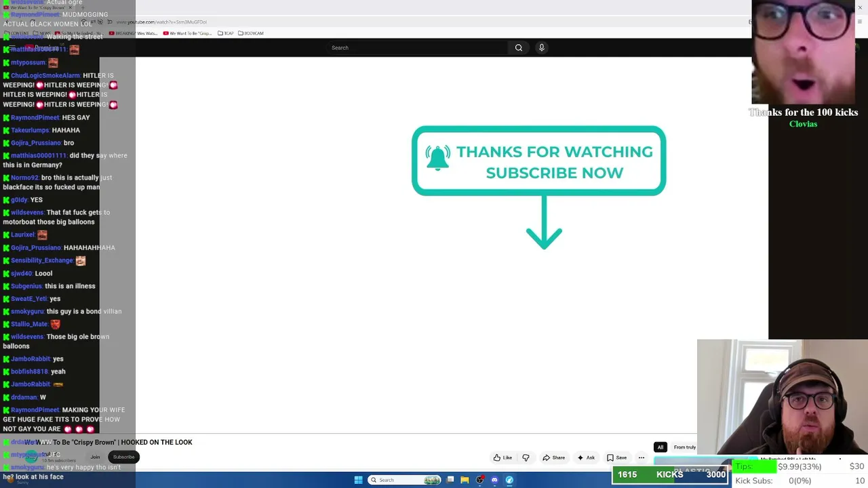Screen dimensions: 868x488
Task: Click the 'THANKS FOR WATCHING SUBSCRIBE NOW' banner
Action: coord(539,161)
